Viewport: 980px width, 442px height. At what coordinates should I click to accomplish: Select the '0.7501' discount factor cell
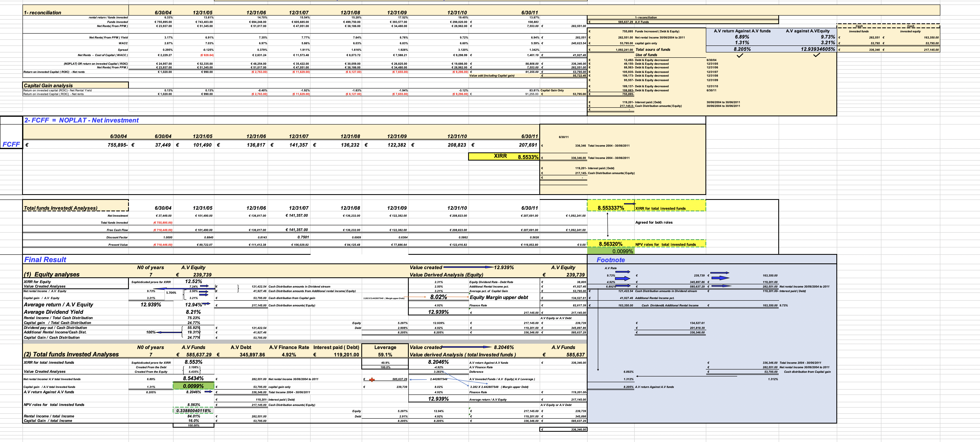303,237
